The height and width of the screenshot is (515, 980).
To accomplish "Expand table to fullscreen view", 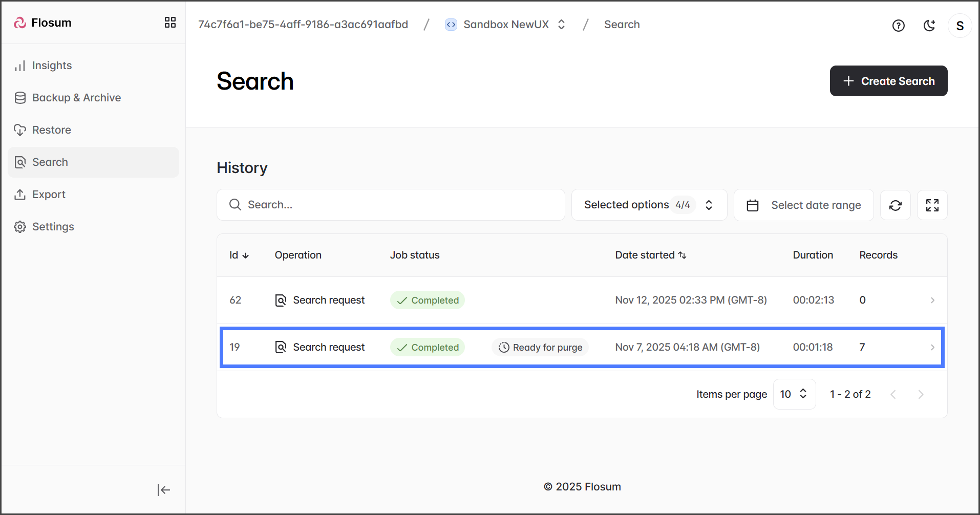I will (932, 205).
